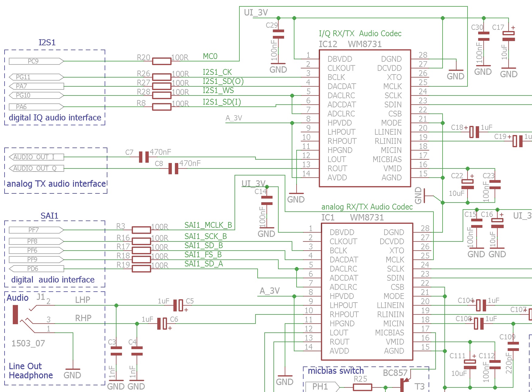This screenshot has width=532, height=392.
Task: Select the MICBIAS pin label on IC12
Action: [x=387, y=159]
